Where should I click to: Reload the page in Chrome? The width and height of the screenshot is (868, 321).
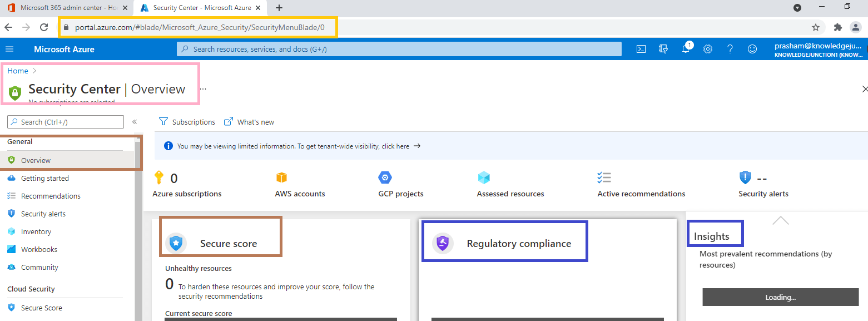(44, 27)
